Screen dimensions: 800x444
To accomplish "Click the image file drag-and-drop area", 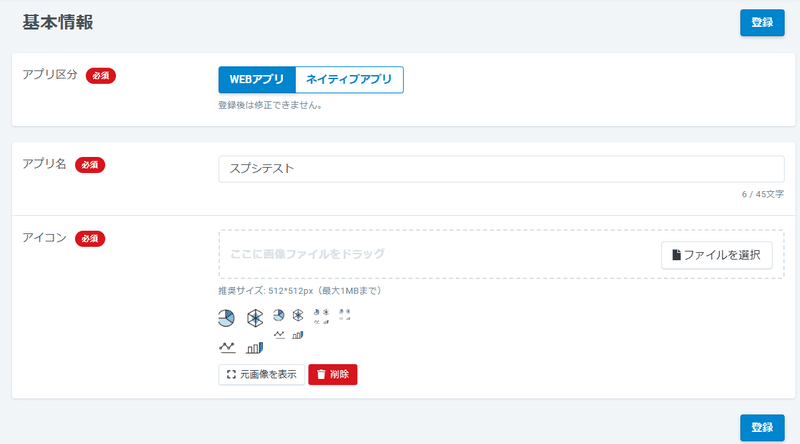I will click(501, 254).
